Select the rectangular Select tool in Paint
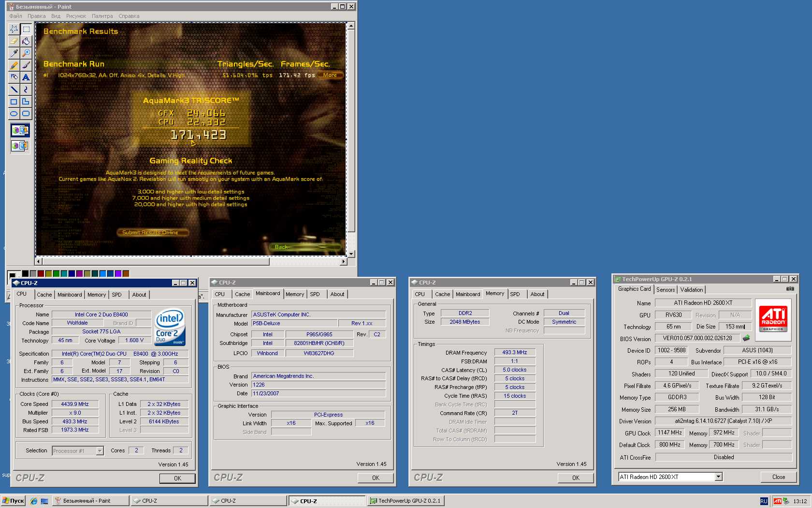812x508 pixels. tap(26, 29)
